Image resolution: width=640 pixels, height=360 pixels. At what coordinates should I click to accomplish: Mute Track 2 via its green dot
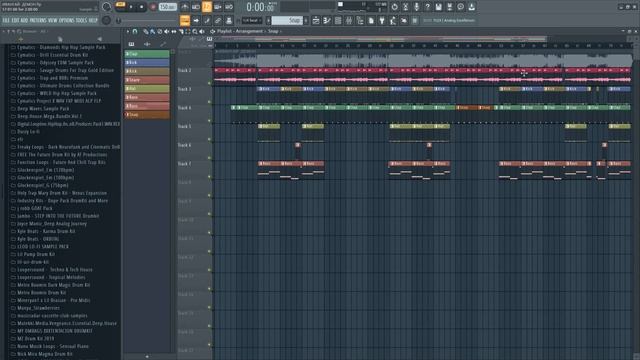pos(210,83)
